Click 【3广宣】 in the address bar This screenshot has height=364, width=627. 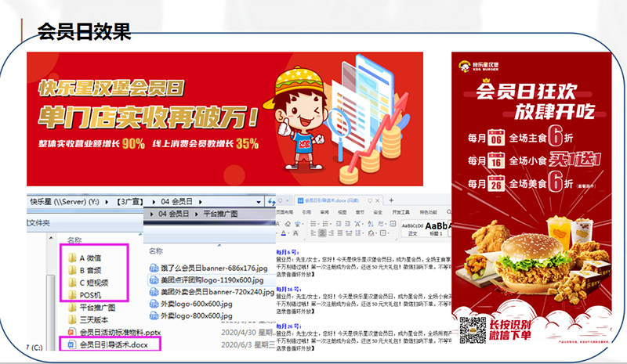[129, 202]
